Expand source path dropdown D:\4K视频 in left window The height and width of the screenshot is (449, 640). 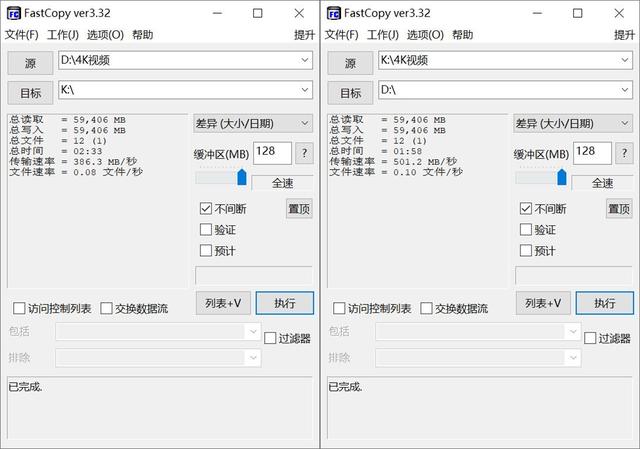(x=304, y=60)
